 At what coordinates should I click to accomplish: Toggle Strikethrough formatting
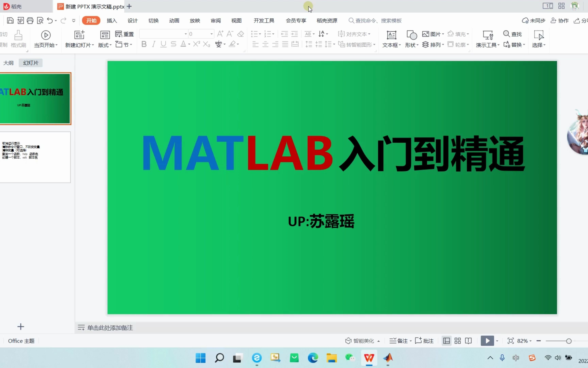[173, 44]
